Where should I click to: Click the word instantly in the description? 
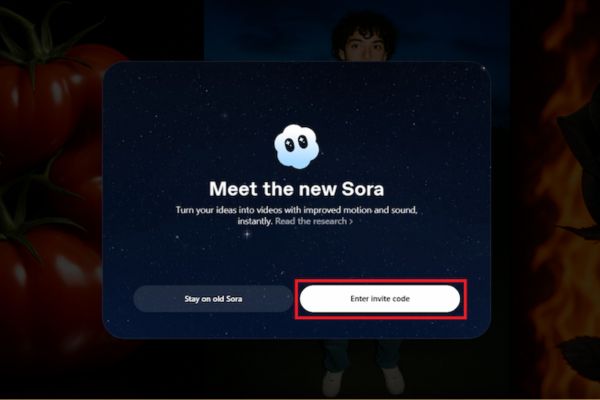pyautogui.click(x=255, y=221)
